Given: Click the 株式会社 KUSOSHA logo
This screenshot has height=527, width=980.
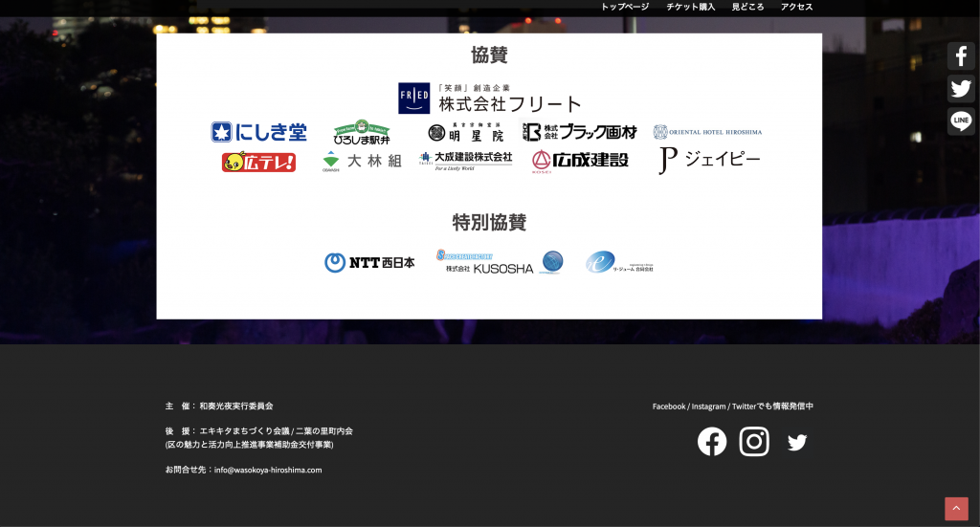Looking at the screenshot, I should pyautogui.click(x=500, y=262).
